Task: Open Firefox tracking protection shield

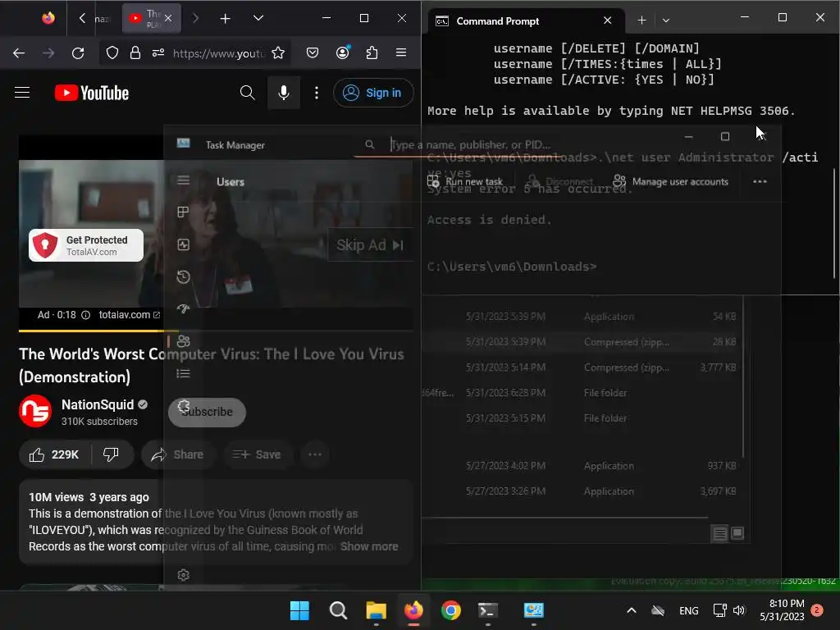Action: coord(112,52)
